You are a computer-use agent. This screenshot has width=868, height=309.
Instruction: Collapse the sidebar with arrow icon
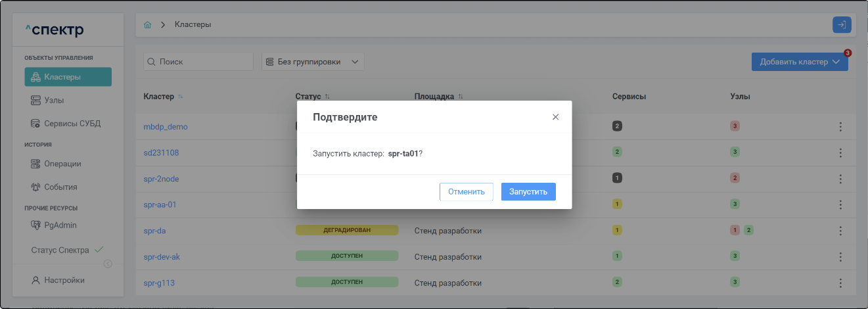108,264
